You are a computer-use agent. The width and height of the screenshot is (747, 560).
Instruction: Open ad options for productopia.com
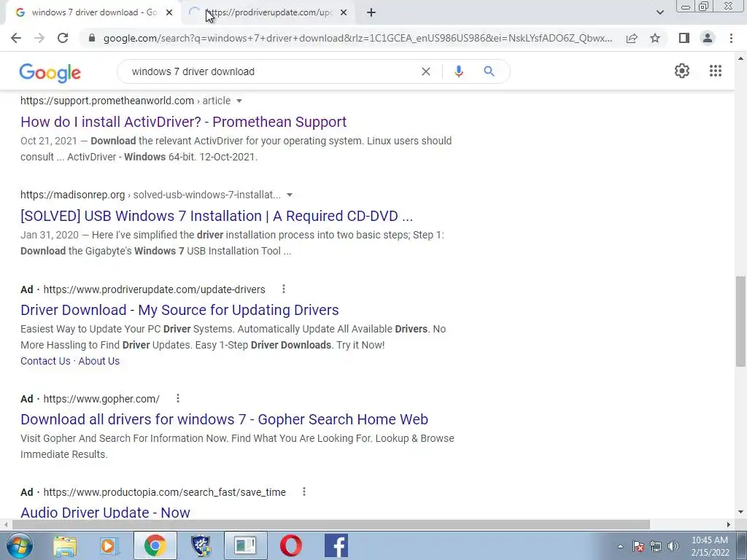[304, 491]
